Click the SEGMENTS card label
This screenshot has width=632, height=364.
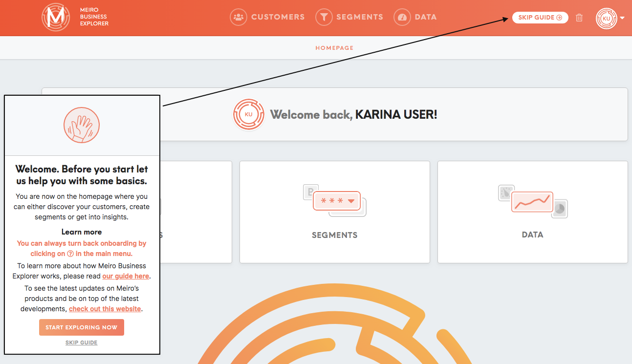point(335,235)
